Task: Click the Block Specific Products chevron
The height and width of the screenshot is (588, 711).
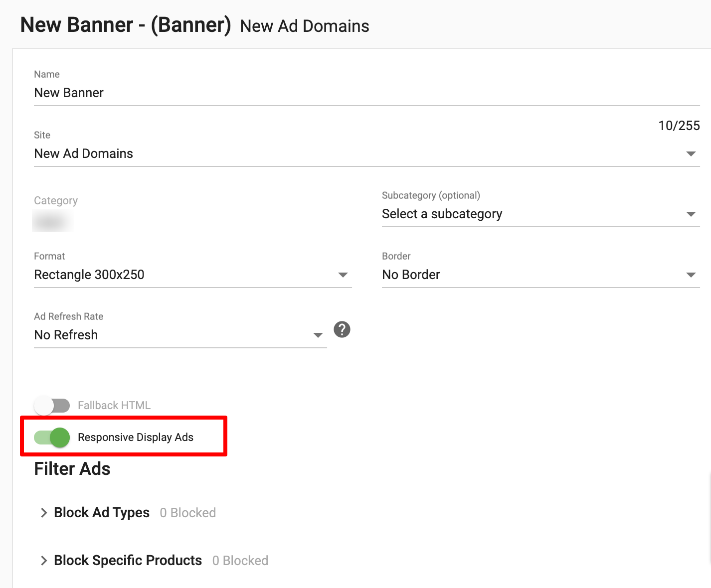Action: tap(43, 560)
